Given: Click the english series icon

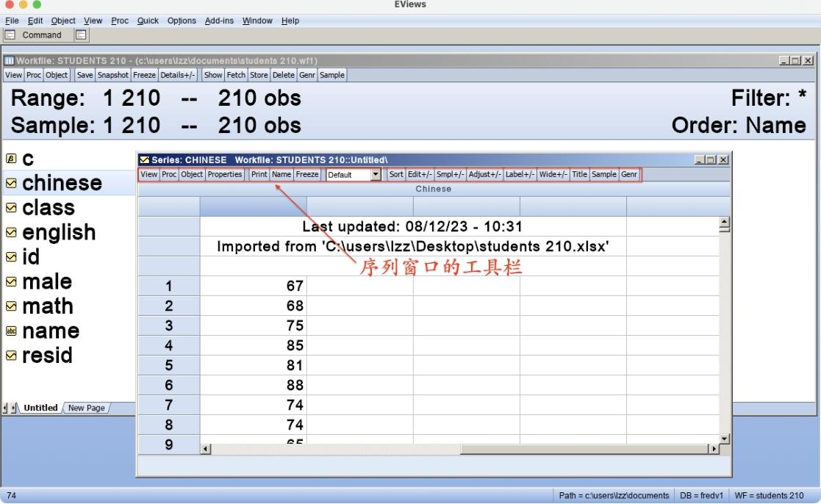Looking at the screenshot, I should (11, 233).
